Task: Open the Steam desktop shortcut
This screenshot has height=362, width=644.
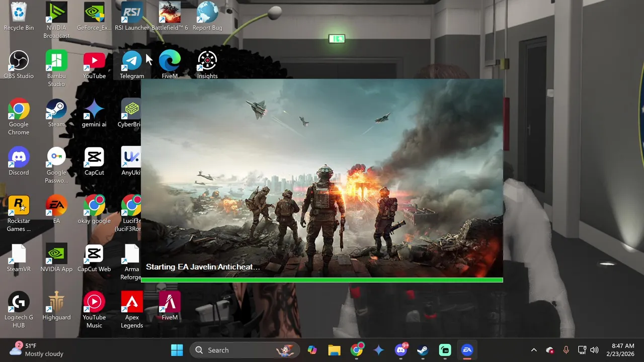Action: [x=56, y=113]
